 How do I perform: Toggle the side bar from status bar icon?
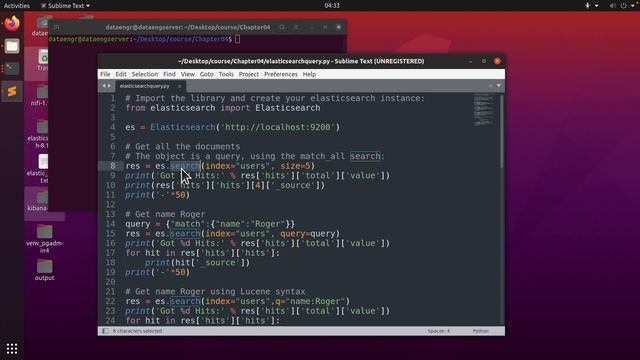(105, 331)
